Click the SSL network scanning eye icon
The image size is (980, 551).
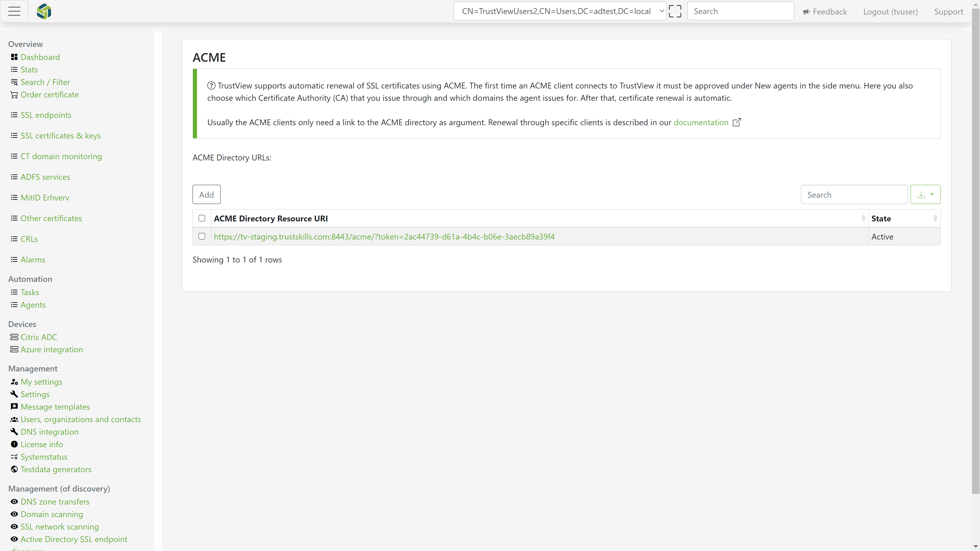(x=14, y=527)
